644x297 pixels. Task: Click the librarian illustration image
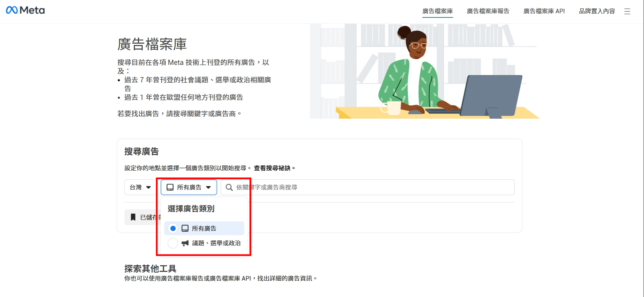pyautogui.click(x=424, y=72)
